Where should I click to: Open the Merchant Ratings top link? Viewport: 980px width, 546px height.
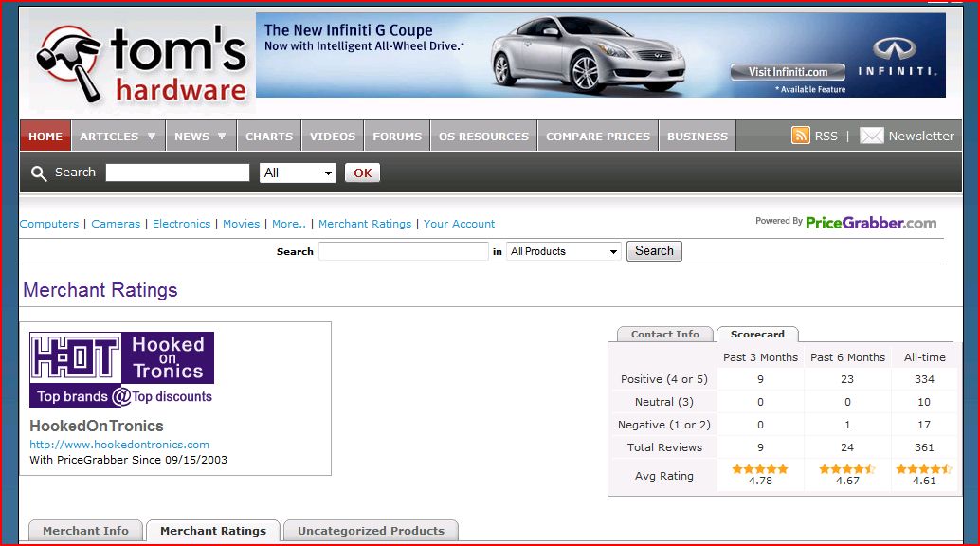click(365, 224)
